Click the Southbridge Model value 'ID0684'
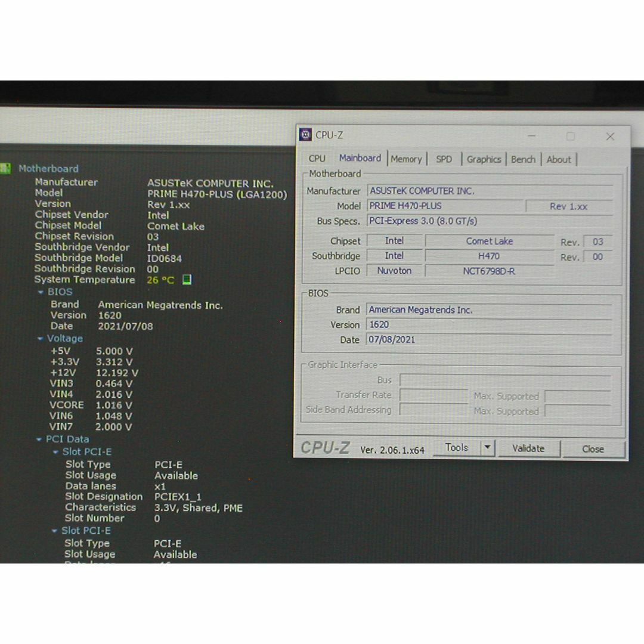Viewport: 644px width, 644px height. [x=165, y=258]
